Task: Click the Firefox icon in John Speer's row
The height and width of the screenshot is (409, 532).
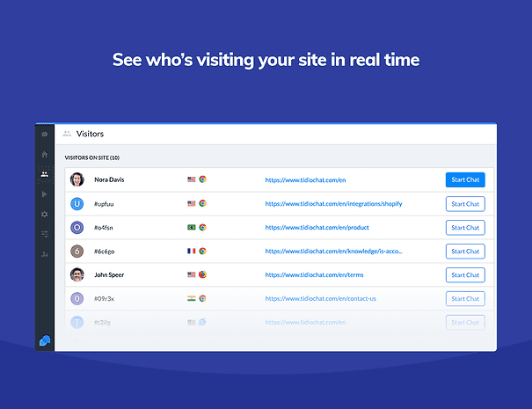Action: coord(202,274)
